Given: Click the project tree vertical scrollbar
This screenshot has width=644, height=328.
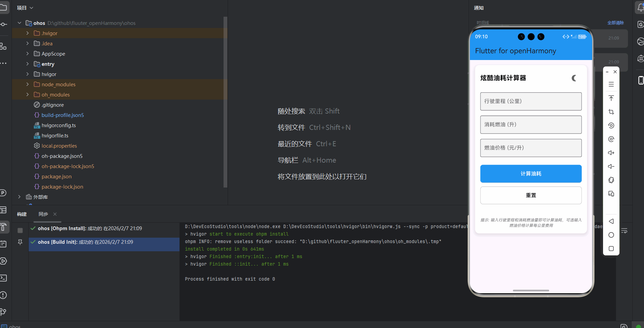Looking at the screenshot, I should 225,102.
